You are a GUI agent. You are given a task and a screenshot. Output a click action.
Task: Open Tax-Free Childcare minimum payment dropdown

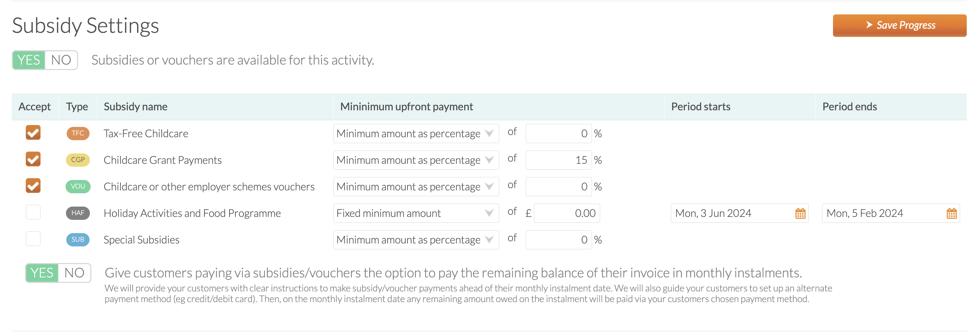tap(416, 134)
